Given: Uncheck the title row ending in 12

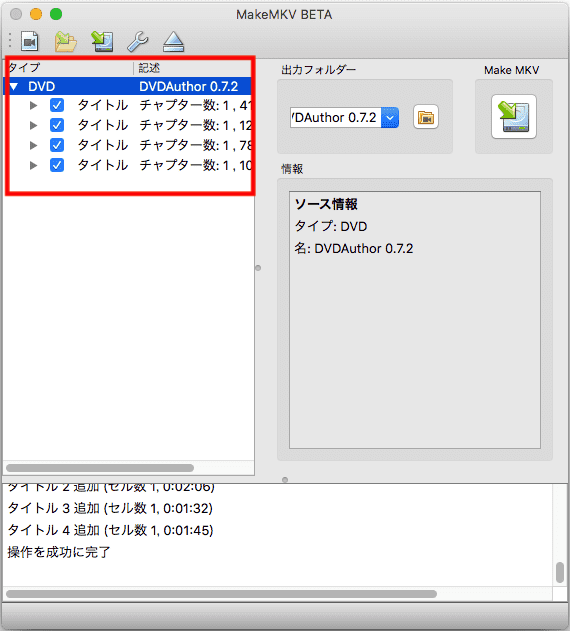Looking at the screenshot, I should tap(57, 125).
